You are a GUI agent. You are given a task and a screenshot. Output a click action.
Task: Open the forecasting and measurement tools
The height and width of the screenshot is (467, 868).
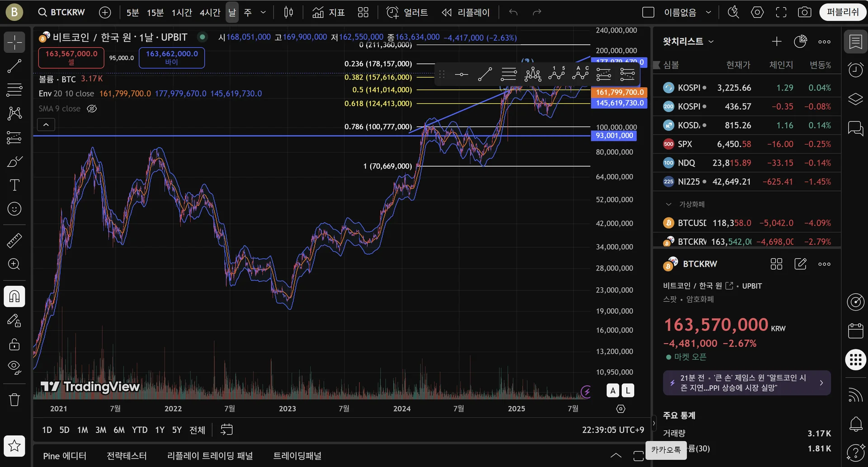click(14, 137)
